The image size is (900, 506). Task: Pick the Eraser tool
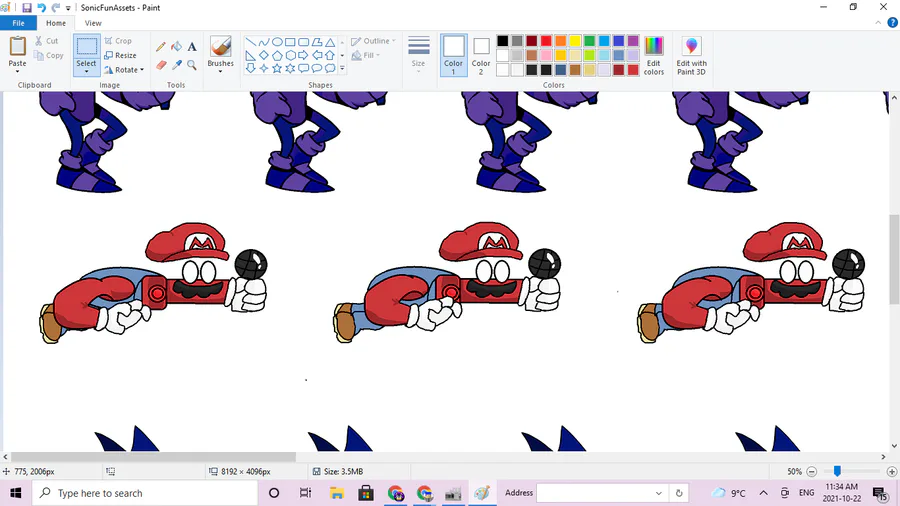[161, 65]
